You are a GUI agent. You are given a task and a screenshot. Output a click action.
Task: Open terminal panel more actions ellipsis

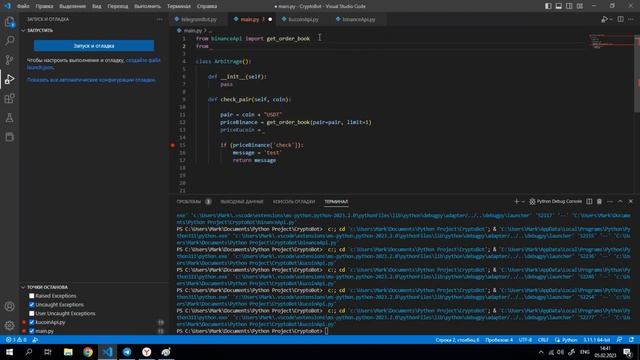610,202
